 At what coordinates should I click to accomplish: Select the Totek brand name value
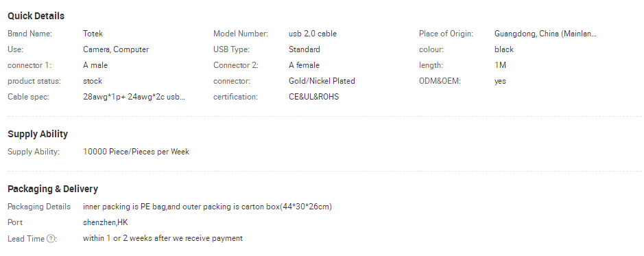click(x=93, y=34)
